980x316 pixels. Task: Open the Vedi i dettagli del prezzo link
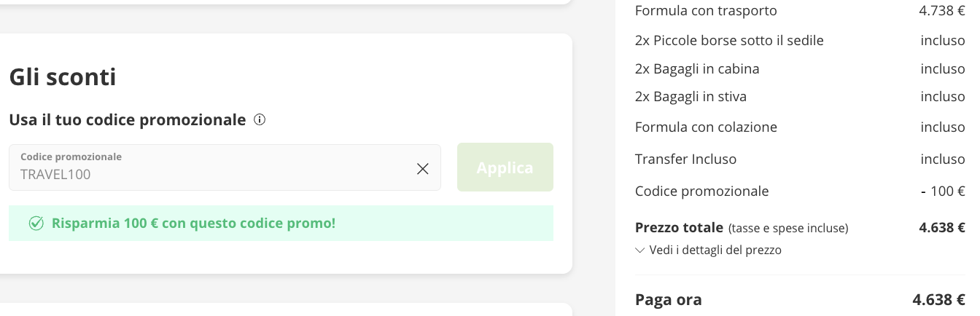pyautogui.click(x=715, y=250)
